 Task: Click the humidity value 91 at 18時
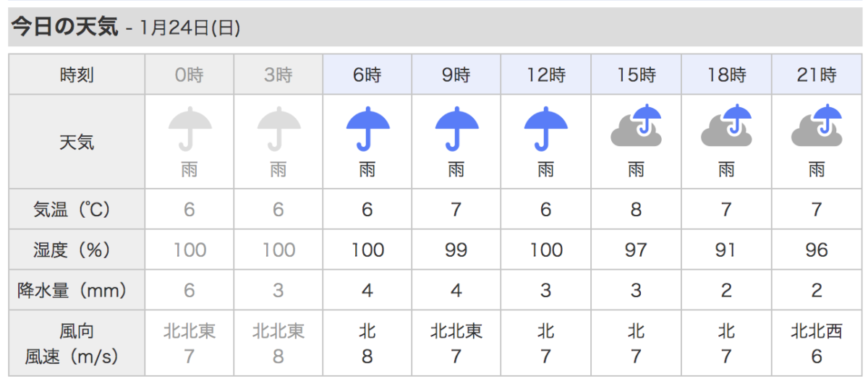pos(726,250)
